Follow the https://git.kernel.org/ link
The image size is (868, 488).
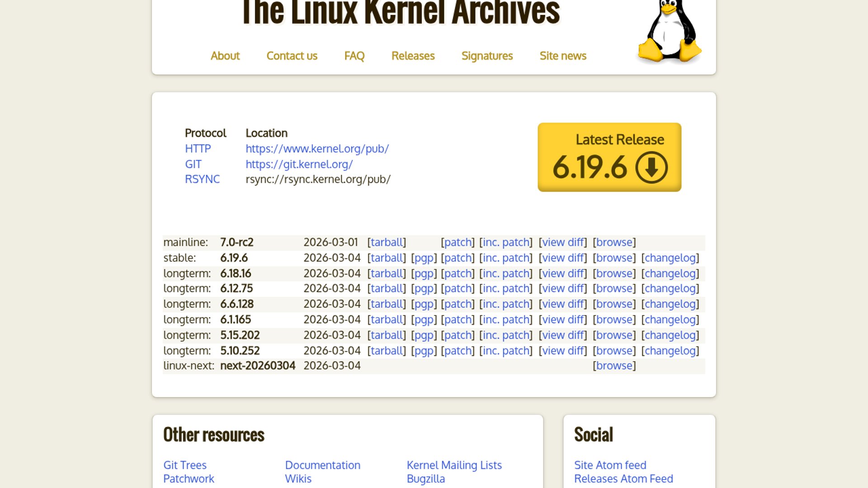click(299, 164)
